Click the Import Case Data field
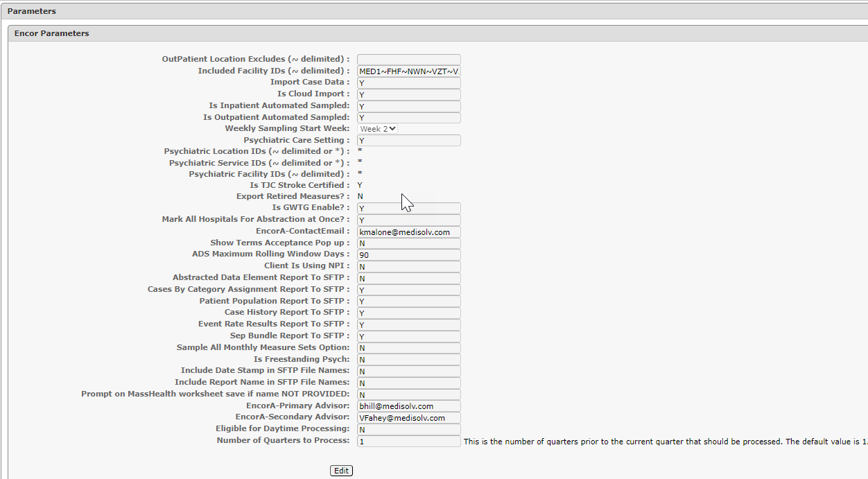 pos(409,82)
